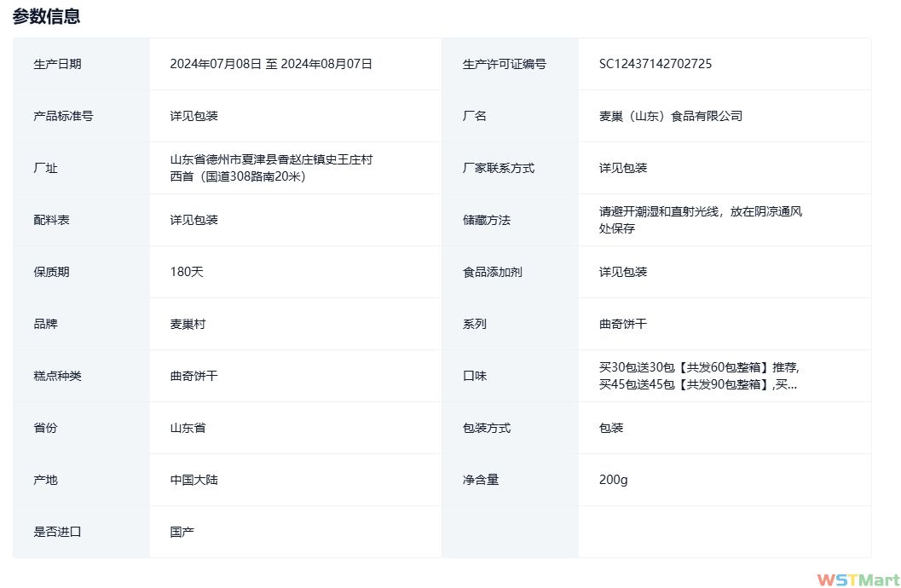
Task: Click the 180天 shelf life value
Action: coord(187,272)
